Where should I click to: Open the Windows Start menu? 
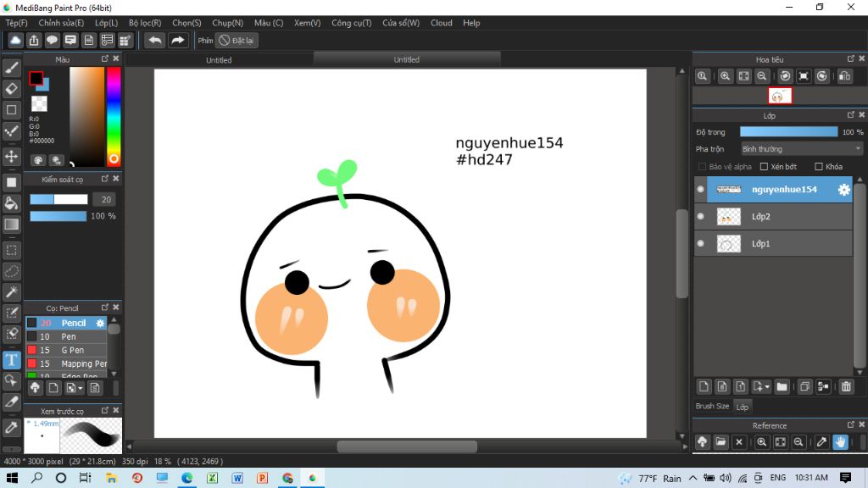12,478
